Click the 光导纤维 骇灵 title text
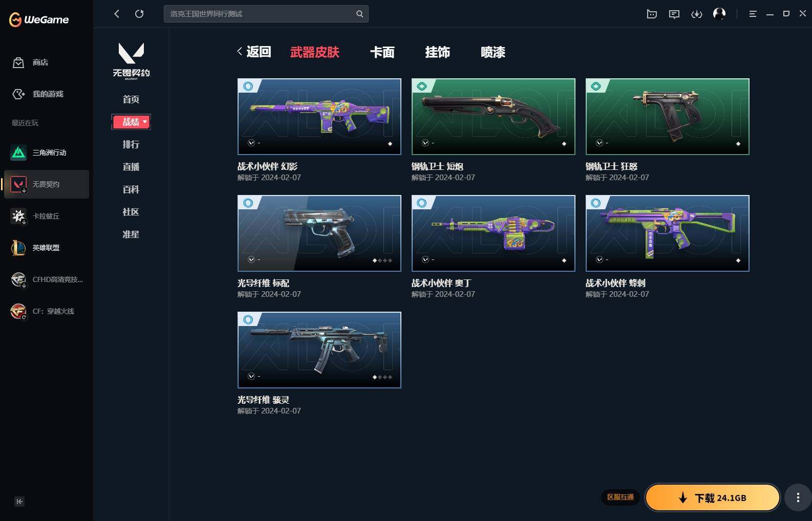 click(x=263, y=400)
